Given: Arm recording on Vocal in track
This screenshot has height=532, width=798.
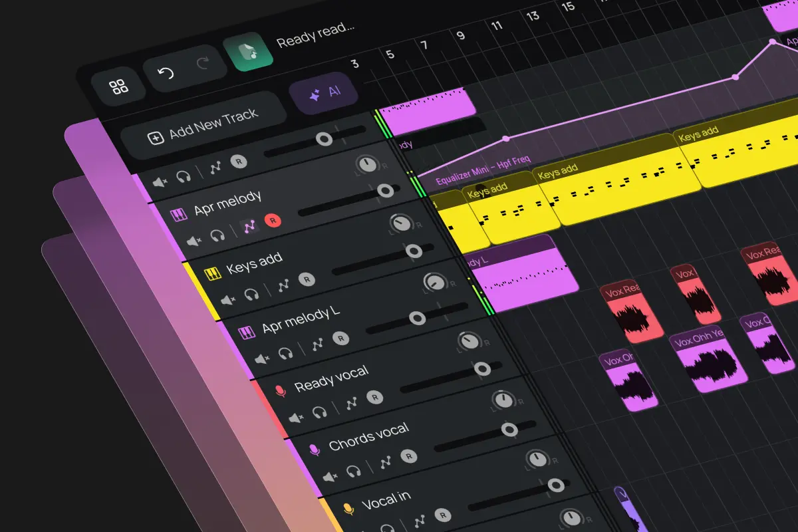Looking at the screenshot, I should [442, 515].
